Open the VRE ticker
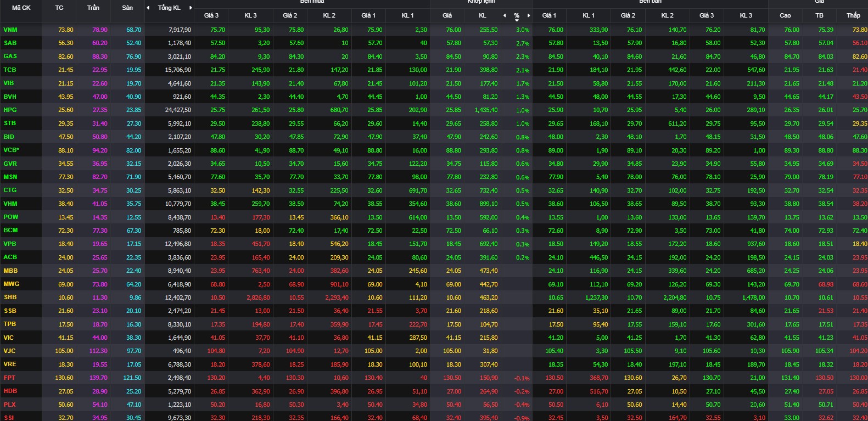This screenshot has height=421, width=868. (x=10, y=364)
